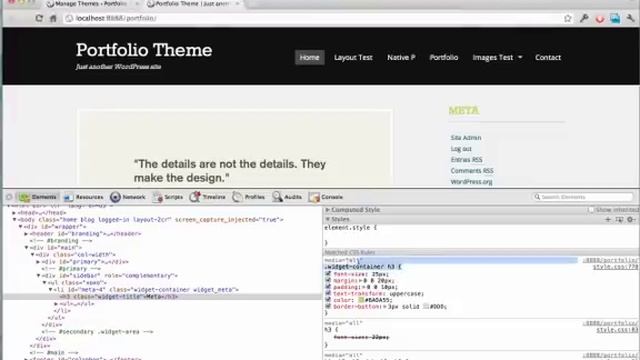Click the Site Admin link
This screenshot has width=640, height=360.
tap(466, 138)
